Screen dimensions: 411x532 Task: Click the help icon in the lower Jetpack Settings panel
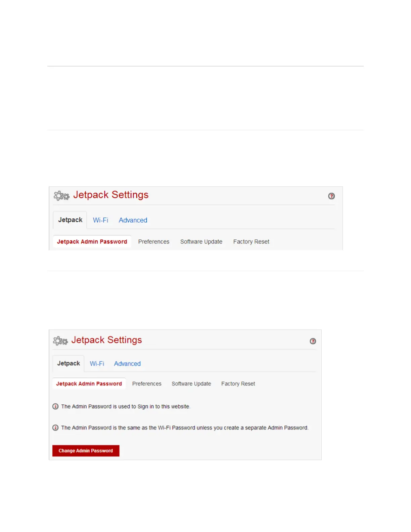point(313,341)
